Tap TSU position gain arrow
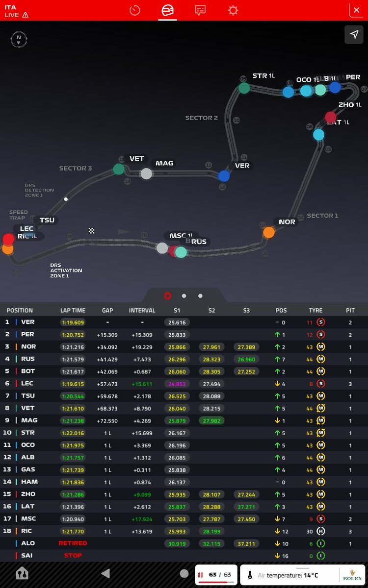The image size is (368, 588). (x=277, y=396)
